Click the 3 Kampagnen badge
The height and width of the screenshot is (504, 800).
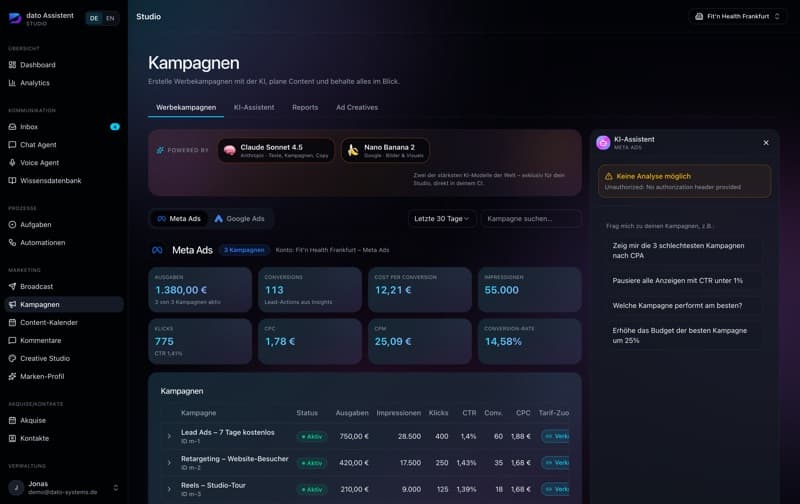pos(244,250)
